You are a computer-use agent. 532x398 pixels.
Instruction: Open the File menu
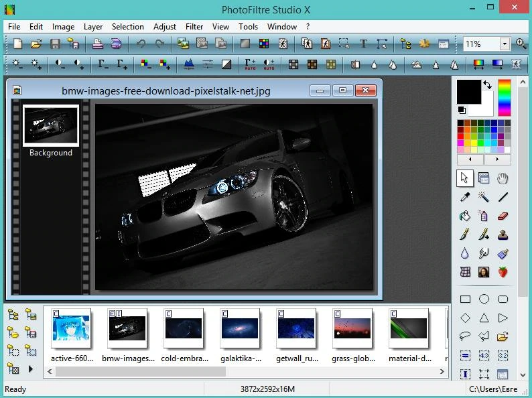[14, 26]
